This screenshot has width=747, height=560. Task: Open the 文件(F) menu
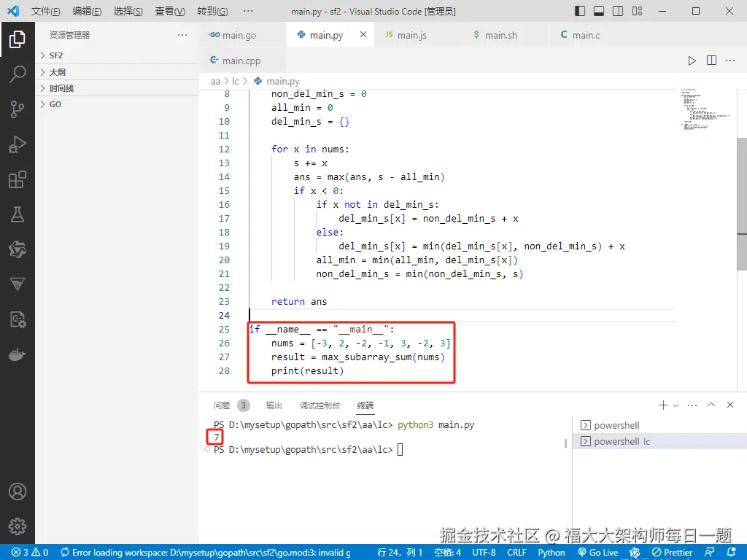point(46,11)
